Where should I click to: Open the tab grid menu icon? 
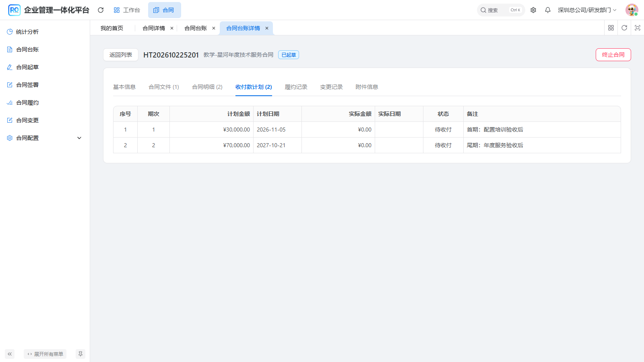(x=611, y=28)
